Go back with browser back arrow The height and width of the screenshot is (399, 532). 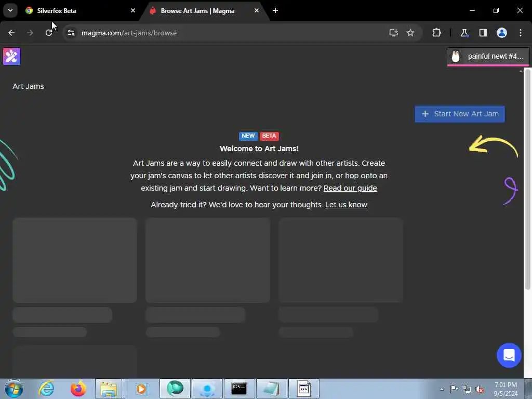tap(11, 33)
